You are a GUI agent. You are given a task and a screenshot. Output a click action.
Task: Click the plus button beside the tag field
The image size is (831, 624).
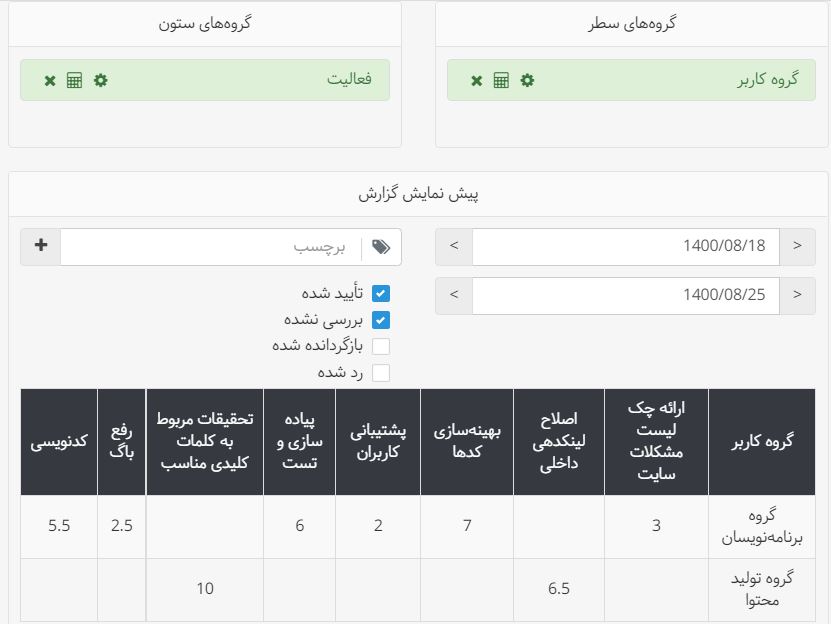(x=41, y=246)
